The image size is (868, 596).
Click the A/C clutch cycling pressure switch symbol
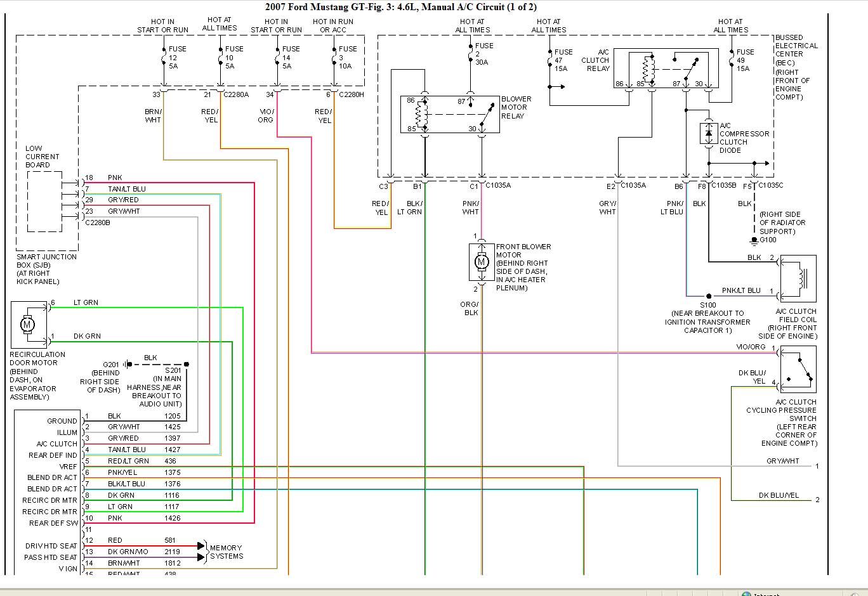(798, 369)
